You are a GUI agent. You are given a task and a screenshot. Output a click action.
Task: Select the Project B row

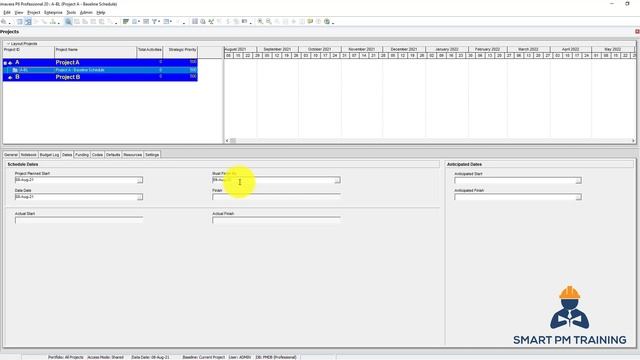coord(100,77)
